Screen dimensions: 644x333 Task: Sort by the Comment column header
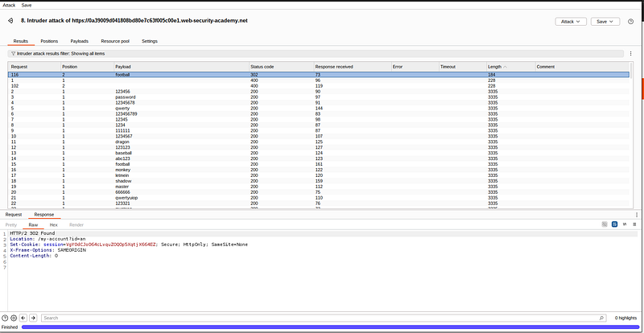(581, 67)
